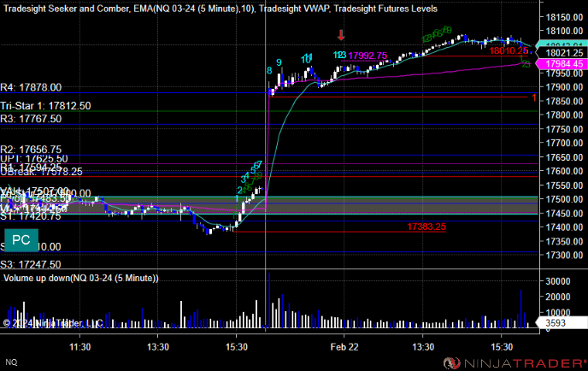Click the magenta 17984.45 VWAP price marker

pos(564,64)
